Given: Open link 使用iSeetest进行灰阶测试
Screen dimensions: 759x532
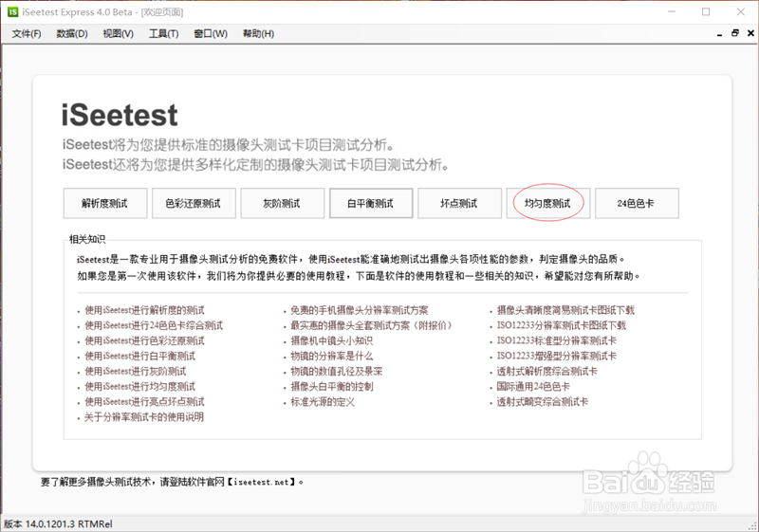Looking at the screenshot, I should [x=135, y=371].
